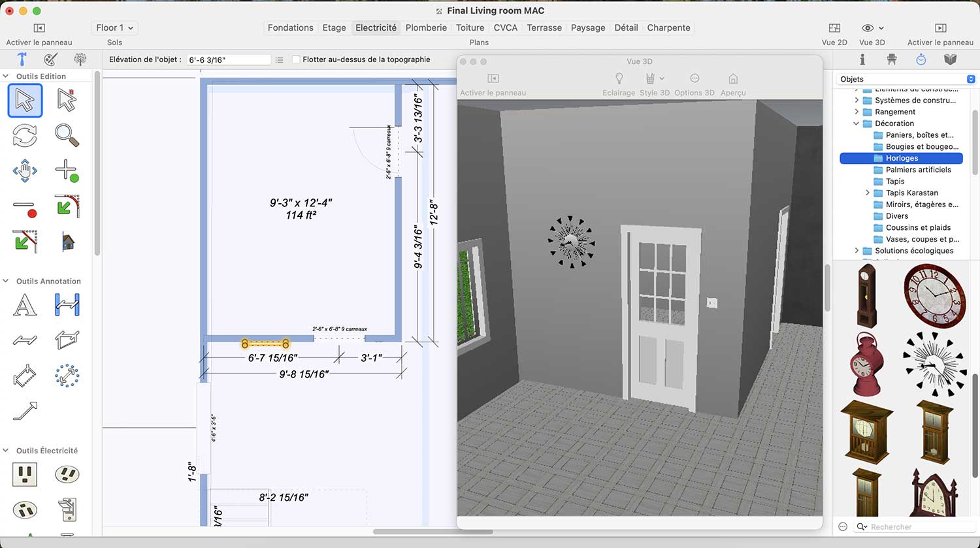980x548 pixels.
Task: Click the round ellipsis button beside Rechercher
Action: (x=843, y=526)
